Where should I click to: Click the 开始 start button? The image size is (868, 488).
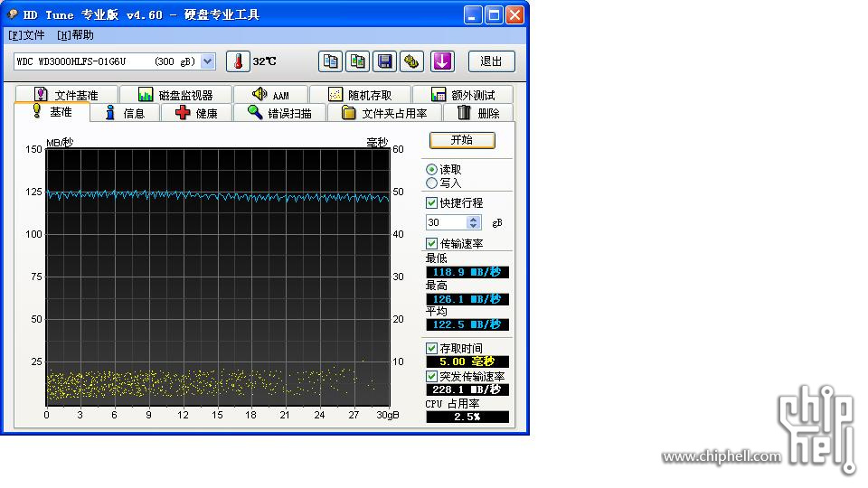462,140
